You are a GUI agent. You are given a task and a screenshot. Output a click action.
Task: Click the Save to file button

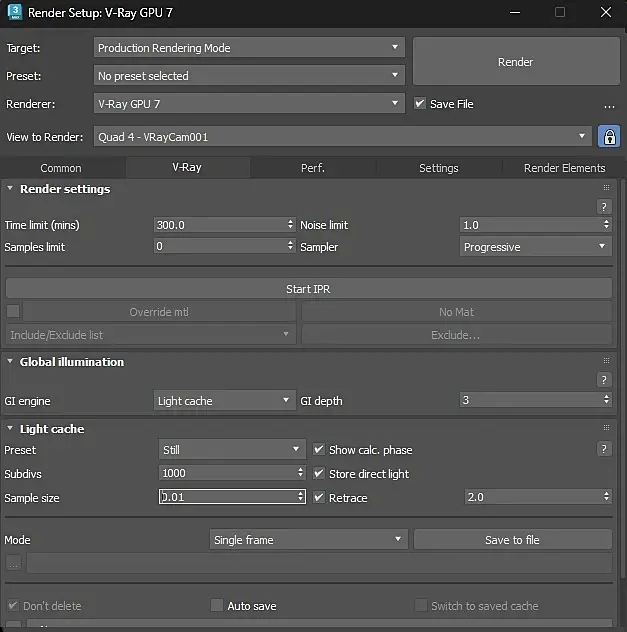(512, 540)
